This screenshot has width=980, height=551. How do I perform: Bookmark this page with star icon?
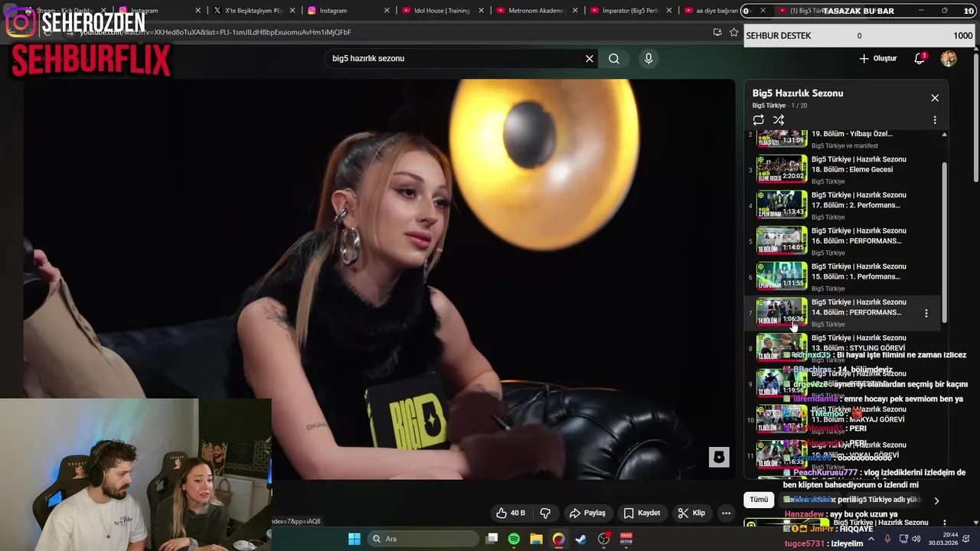click(x=733, y=32)
